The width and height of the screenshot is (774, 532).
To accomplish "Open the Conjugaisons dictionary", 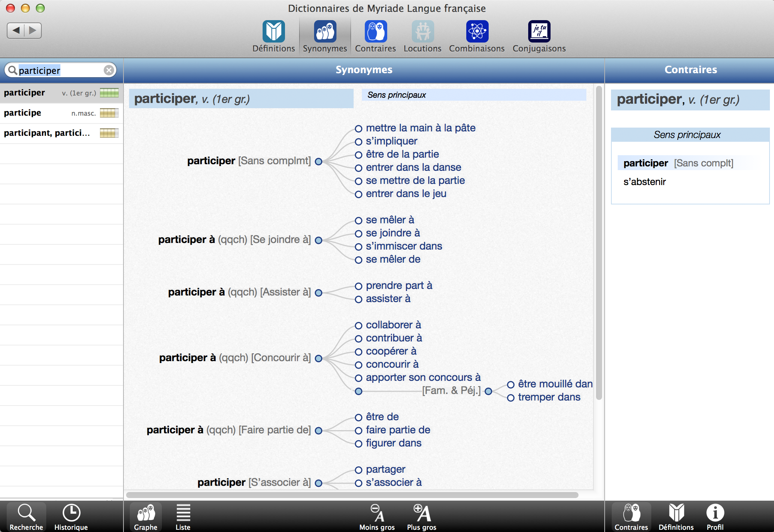I will [539, 37].
